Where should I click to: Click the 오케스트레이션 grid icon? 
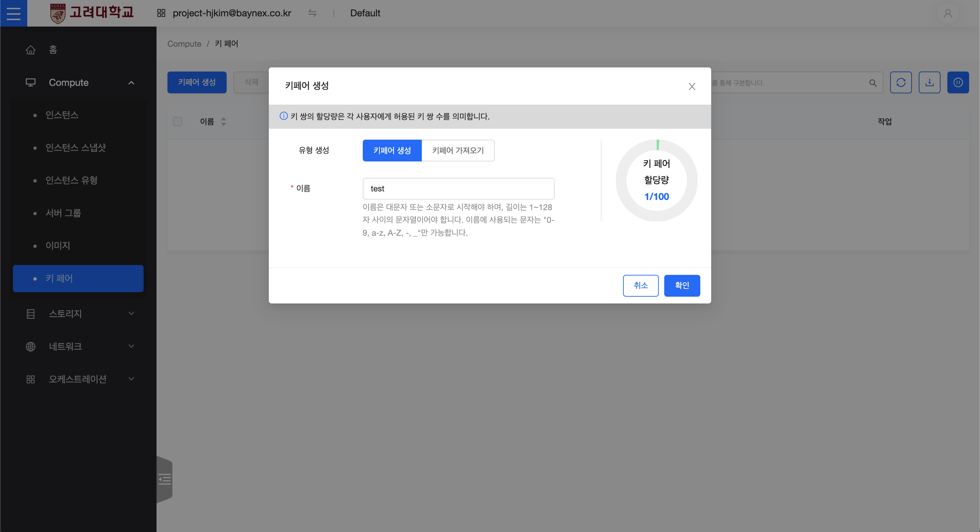point(30,379)
